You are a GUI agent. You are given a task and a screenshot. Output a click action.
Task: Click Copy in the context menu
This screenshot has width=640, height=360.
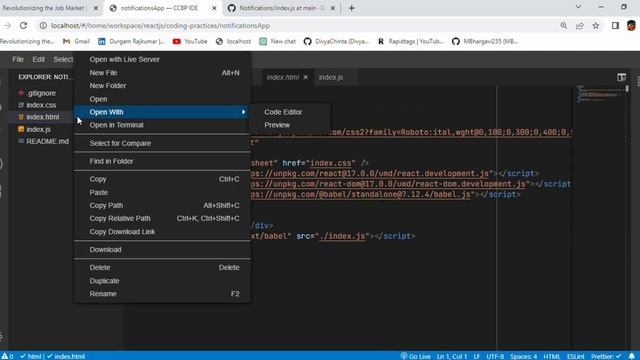(162, 179)
